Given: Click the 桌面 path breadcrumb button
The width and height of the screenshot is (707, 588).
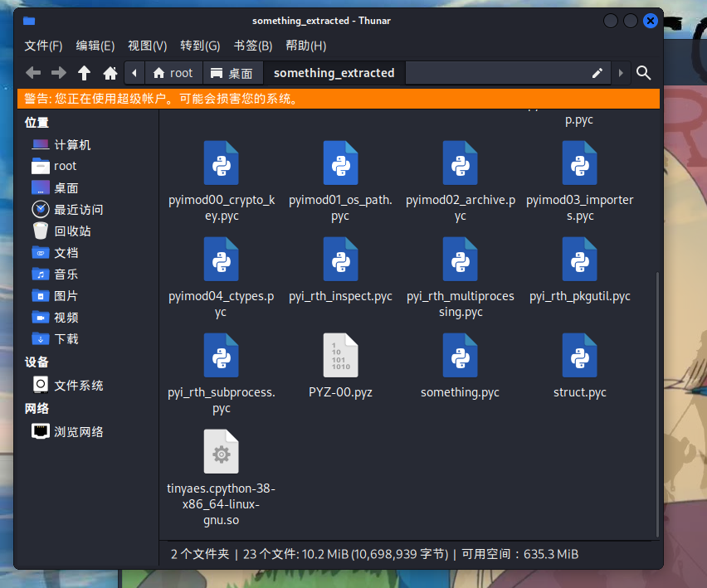Looking at the screenshot, I should (232, 73).
